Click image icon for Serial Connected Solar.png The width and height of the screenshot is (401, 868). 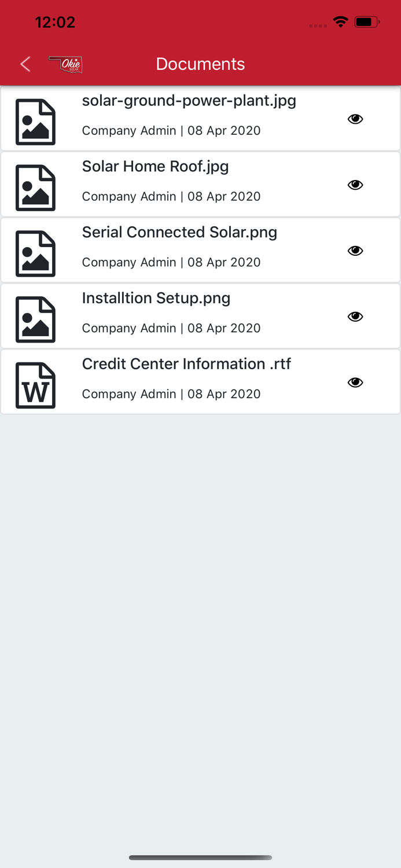click(x=35, y=254)
